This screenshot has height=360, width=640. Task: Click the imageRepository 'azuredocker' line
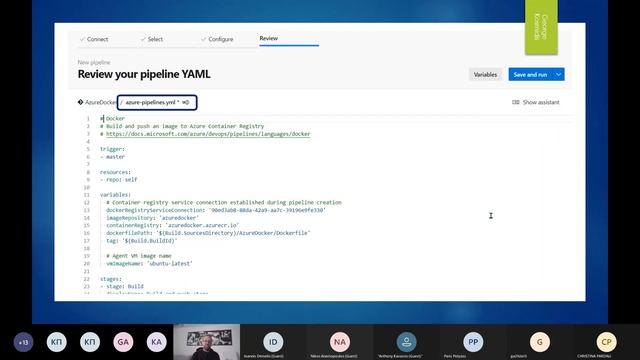pos(152,218)
